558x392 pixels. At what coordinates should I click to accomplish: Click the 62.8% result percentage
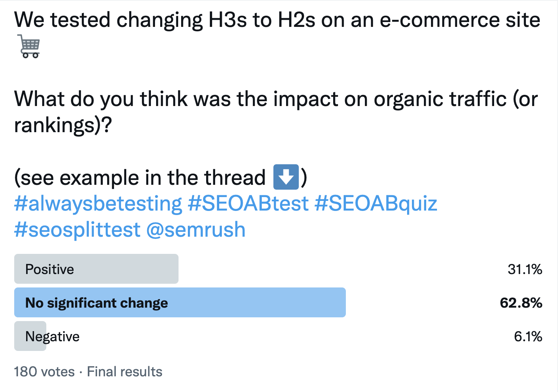click(x=521, y=303)
